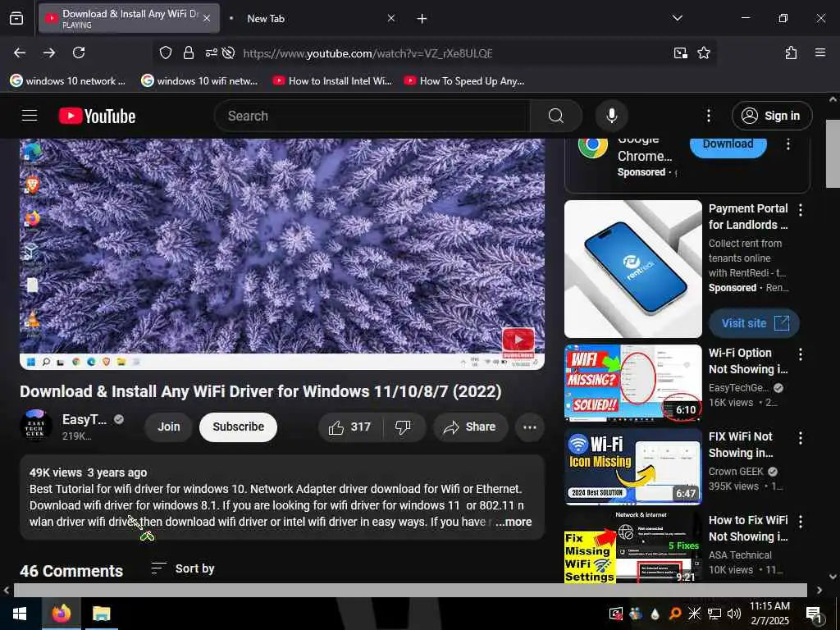This screenshot has width=840, height=630.
Task: Open options for 'How to Fix WiFi' video
Action: pos(801,521)
